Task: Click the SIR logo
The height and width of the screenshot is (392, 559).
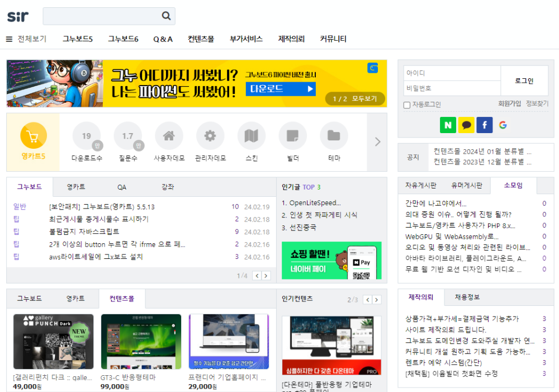Action: tap(18, 16)
